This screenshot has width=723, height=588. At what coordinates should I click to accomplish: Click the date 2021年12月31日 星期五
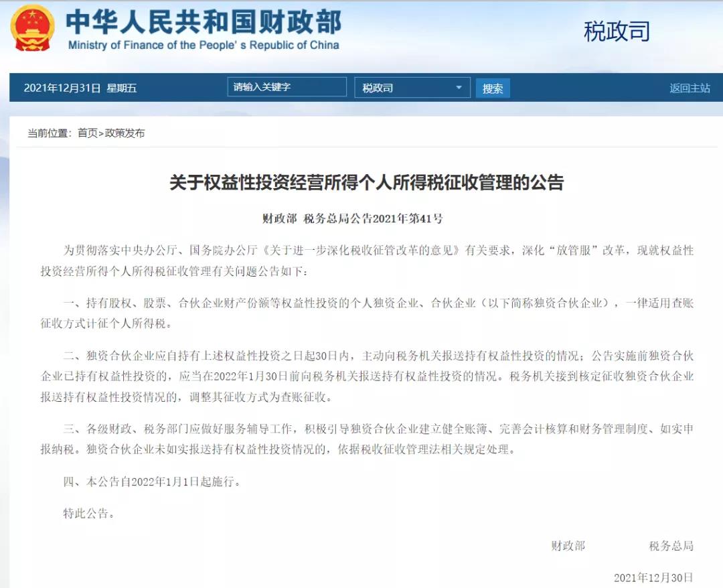click(80, 88)
